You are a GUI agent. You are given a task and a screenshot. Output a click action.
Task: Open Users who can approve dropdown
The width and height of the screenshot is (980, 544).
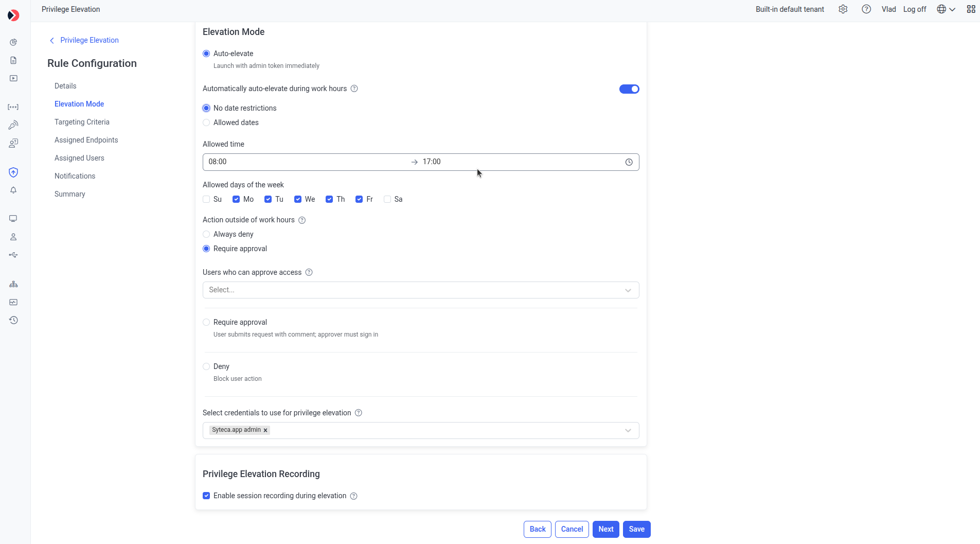click(421, 290)
